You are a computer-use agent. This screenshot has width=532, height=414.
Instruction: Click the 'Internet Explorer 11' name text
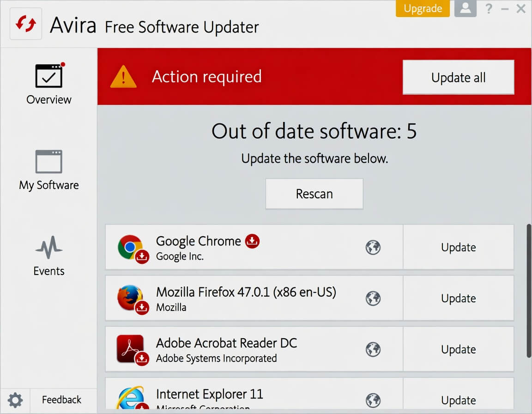click(x=210, y=394)
